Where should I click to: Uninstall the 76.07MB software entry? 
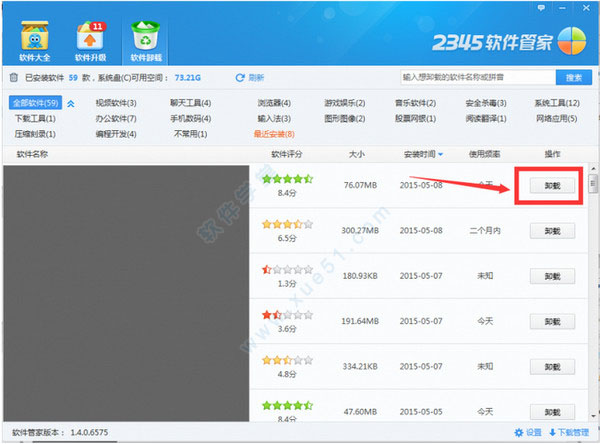(x=552, y=186)
